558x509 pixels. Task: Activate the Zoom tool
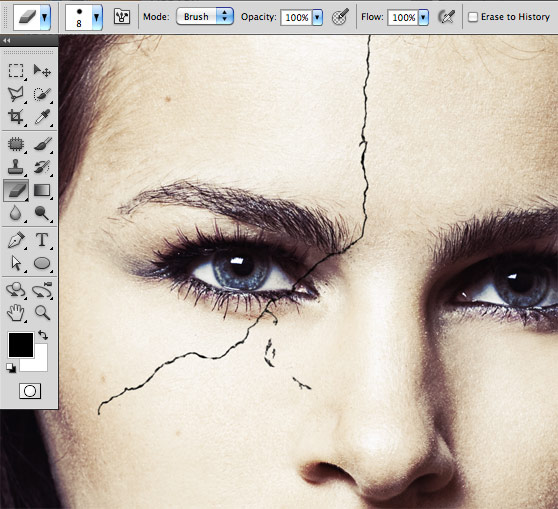tap(42, 313)
